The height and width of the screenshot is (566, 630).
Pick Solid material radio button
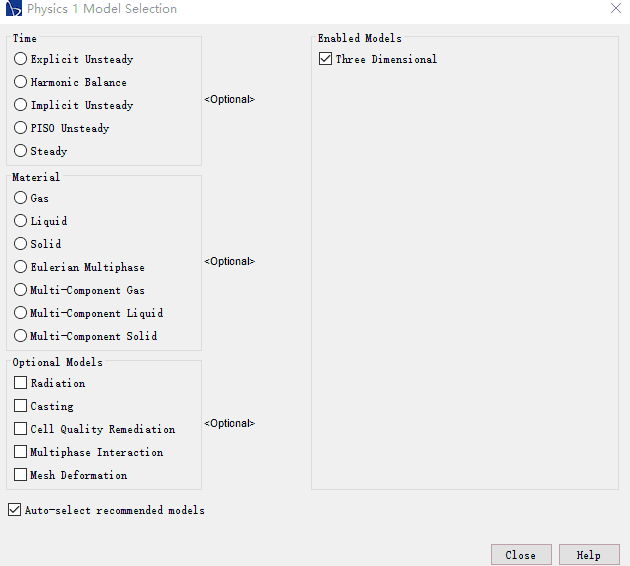[21, 244]
